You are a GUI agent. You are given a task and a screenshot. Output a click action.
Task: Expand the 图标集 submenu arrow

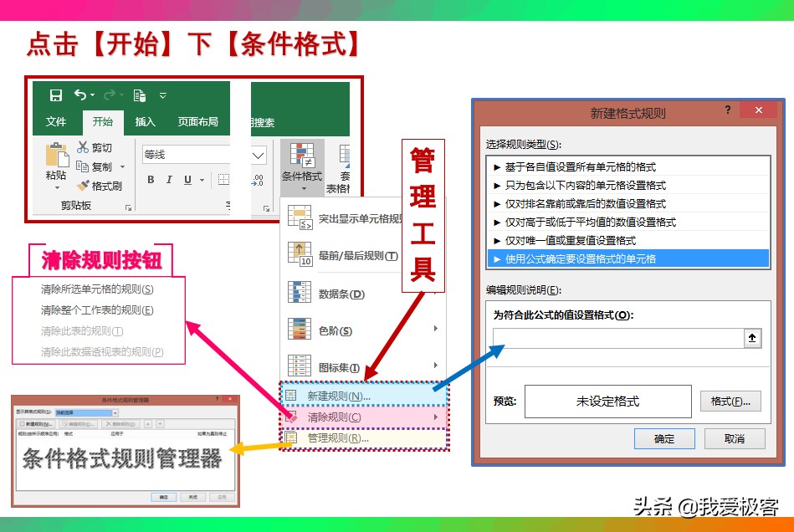point(436,366)
